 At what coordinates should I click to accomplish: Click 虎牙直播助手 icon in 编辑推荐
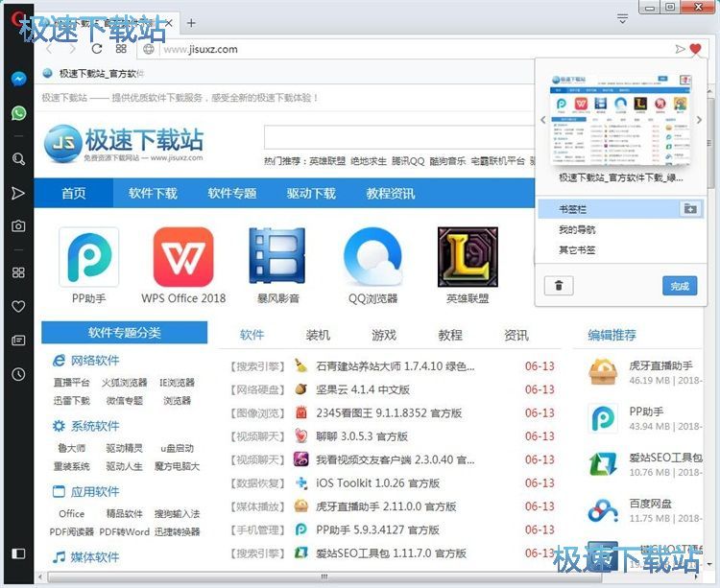[x=603, y=372]
